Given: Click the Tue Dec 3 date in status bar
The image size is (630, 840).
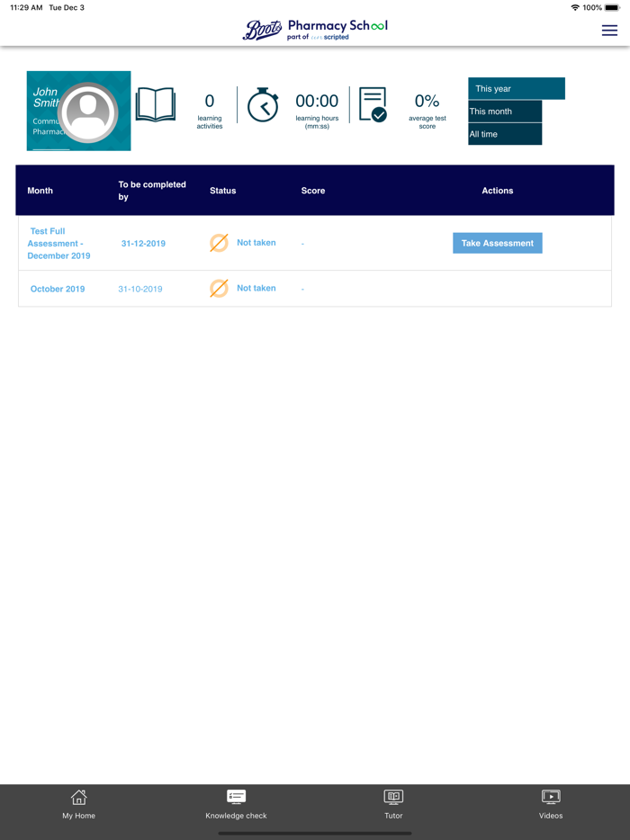Looking at the screenshot, I should (67, 7).
